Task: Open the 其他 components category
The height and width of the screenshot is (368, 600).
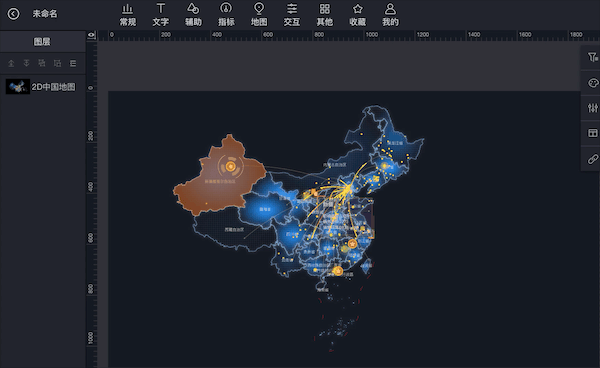Action: click(324, 15)
